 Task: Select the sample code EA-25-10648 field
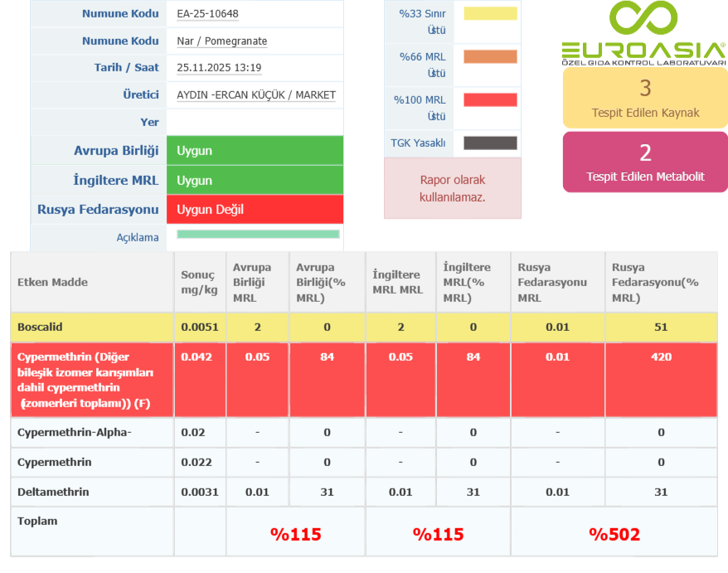point(255,14)
